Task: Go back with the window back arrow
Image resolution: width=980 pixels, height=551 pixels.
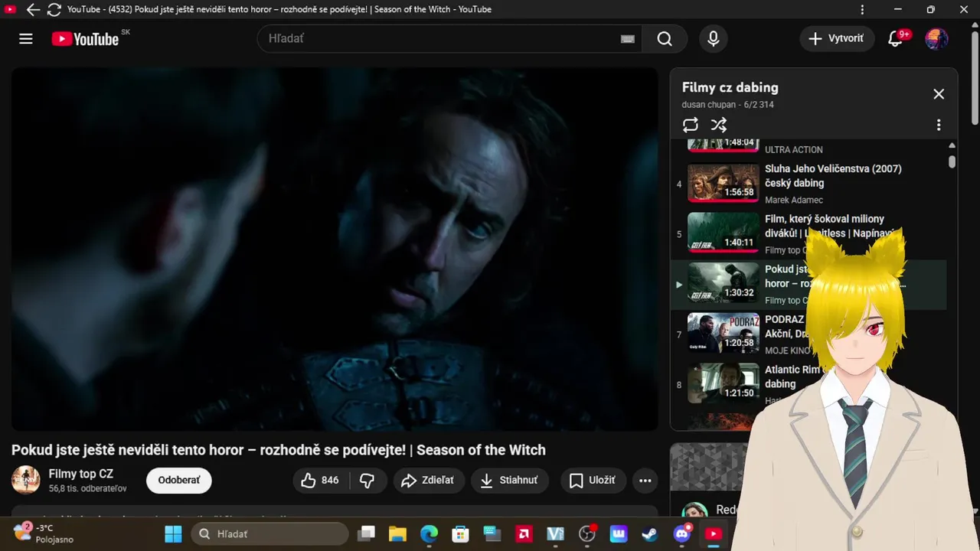Action: click(x=33, y=10)
